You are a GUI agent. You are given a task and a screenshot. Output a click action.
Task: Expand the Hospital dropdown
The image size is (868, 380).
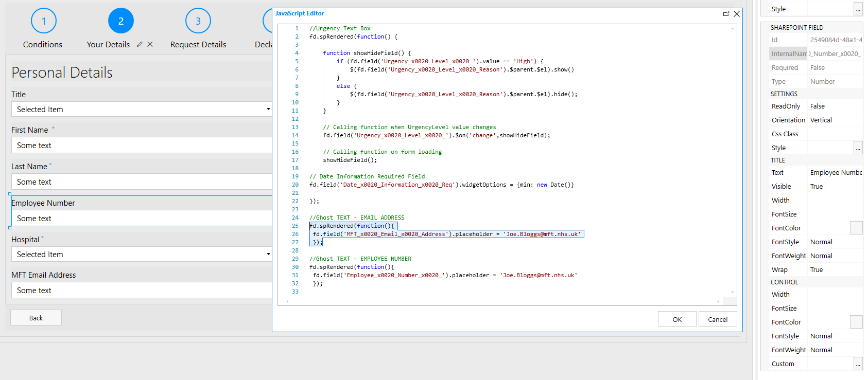click(268, 255)
